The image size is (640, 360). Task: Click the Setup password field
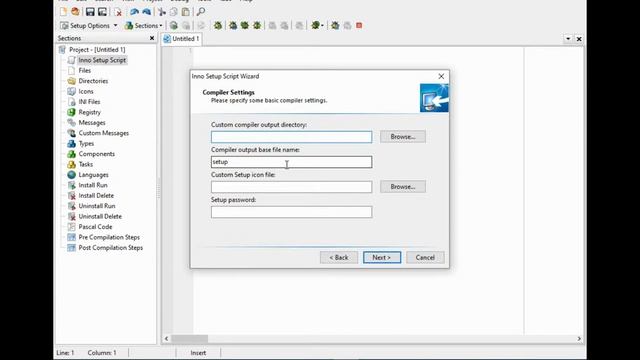point(291,212)
